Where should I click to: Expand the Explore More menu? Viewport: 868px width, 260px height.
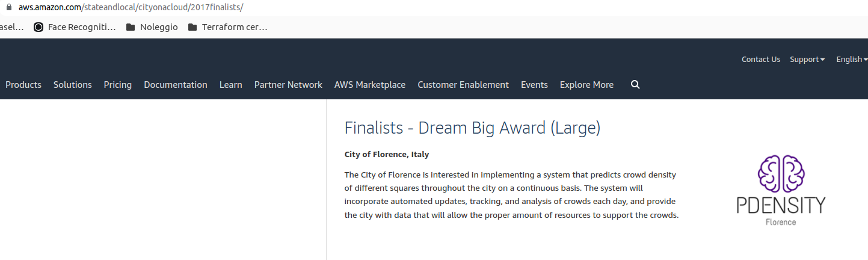pos(586,85)
